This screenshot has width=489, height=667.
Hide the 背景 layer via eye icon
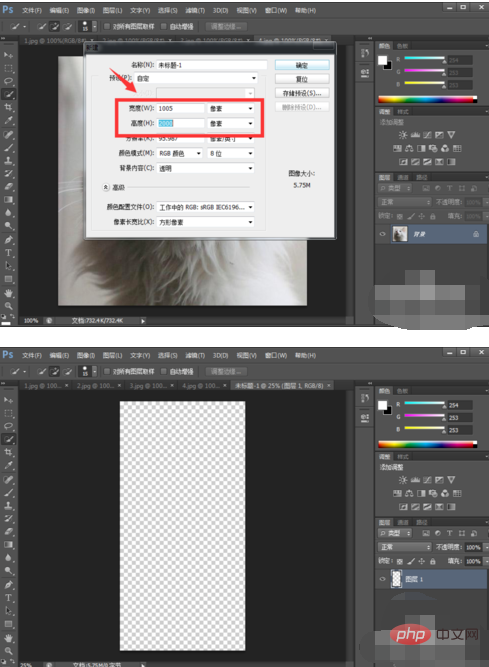[x=383, y=234]
